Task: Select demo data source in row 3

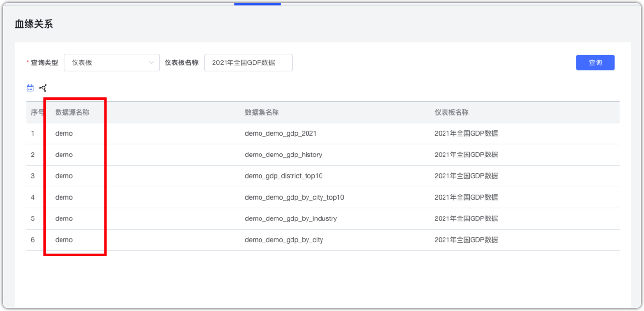Action: [63, 176]
